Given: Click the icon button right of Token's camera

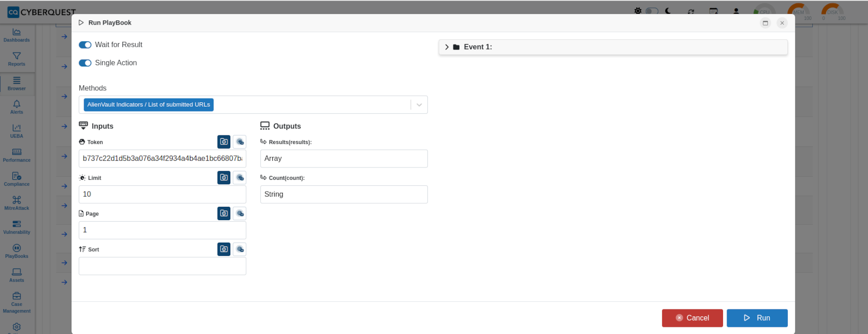Looking at the screenshot, I should click(239, 141).
